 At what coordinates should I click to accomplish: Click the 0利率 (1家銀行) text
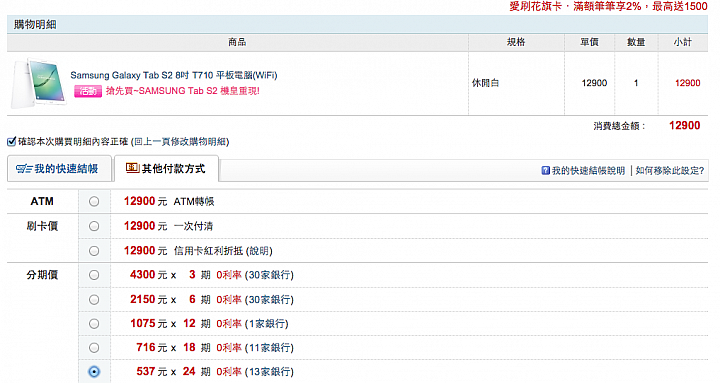coord(252,324)
